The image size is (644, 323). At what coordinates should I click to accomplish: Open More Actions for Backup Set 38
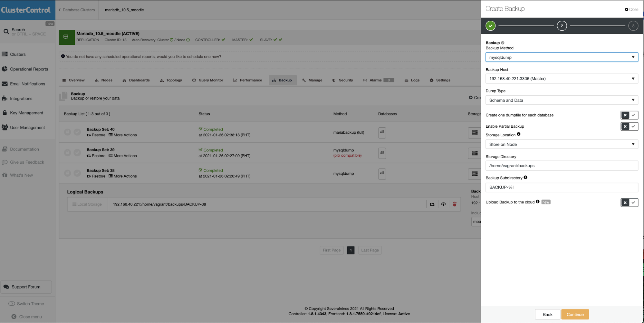pyautogui.click(x=123, y=176)
